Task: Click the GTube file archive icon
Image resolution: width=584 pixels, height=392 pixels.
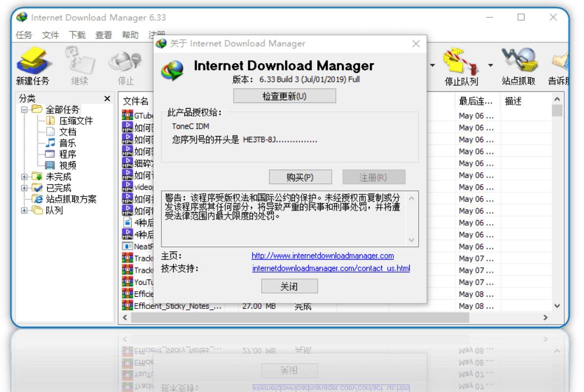Action: click(x=127, y=115)
